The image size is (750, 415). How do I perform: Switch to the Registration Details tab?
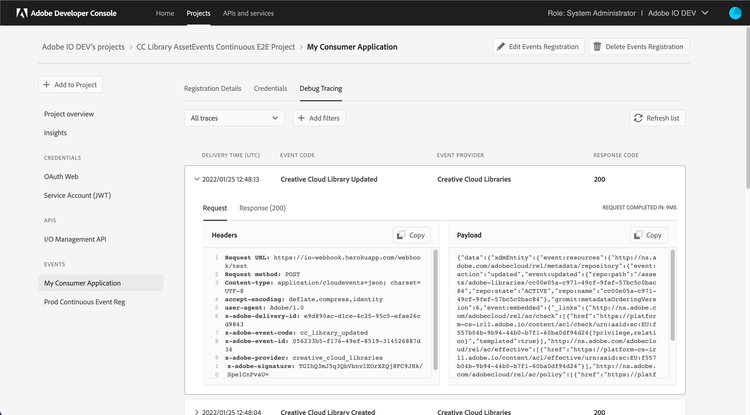tap(212, 89)
